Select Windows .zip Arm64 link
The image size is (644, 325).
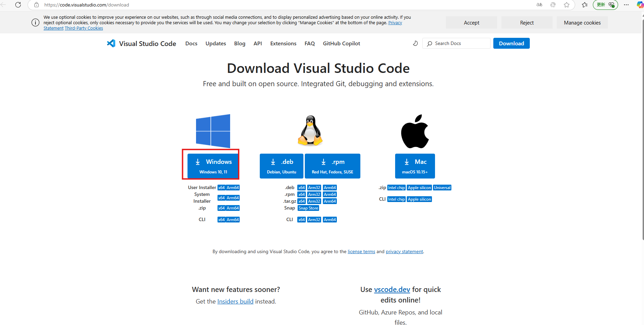[233, 208]
